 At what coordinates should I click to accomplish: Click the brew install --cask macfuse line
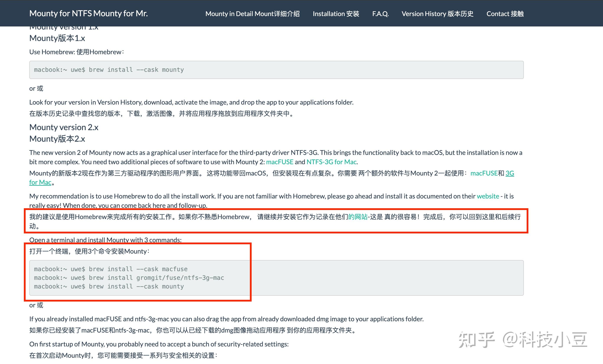[x=111, y=269]
